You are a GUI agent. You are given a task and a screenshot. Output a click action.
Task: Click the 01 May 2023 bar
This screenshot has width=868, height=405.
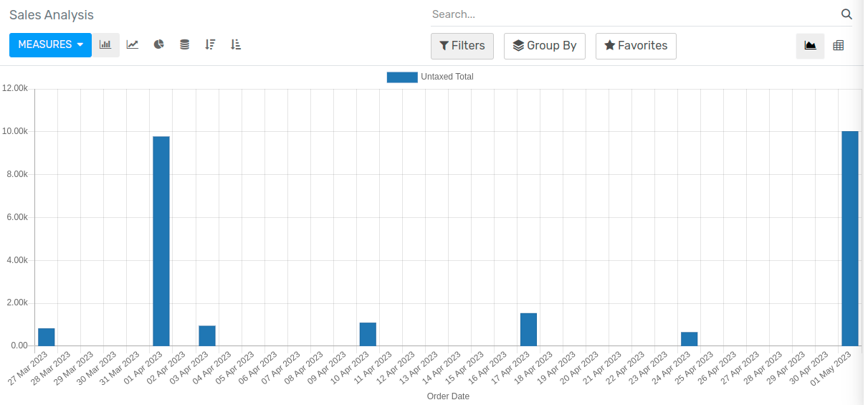850,239
